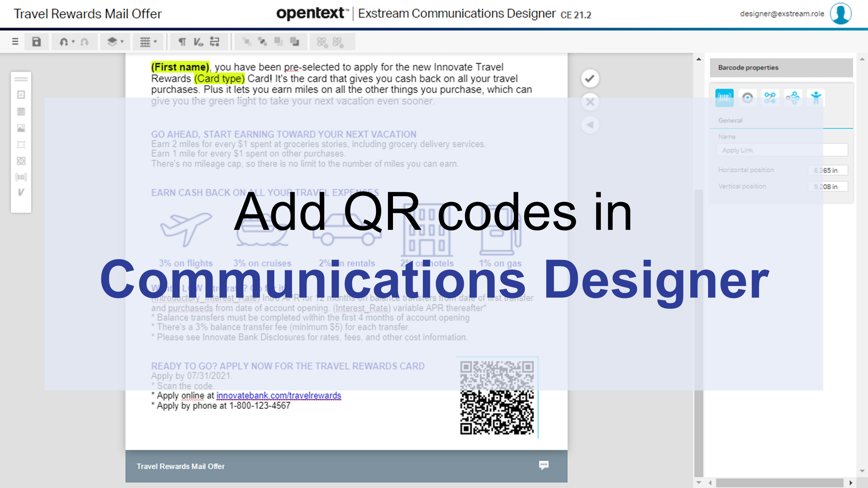Click the Redo arrow icon
Image resolution: width=868 pixels, height=488 pixels.
[84, 42]
